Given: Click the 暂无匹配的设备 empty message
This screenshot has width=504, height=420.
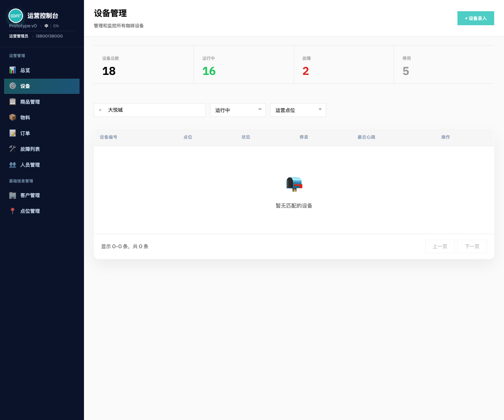Looking at the screenshot, I should coord(294,206).
